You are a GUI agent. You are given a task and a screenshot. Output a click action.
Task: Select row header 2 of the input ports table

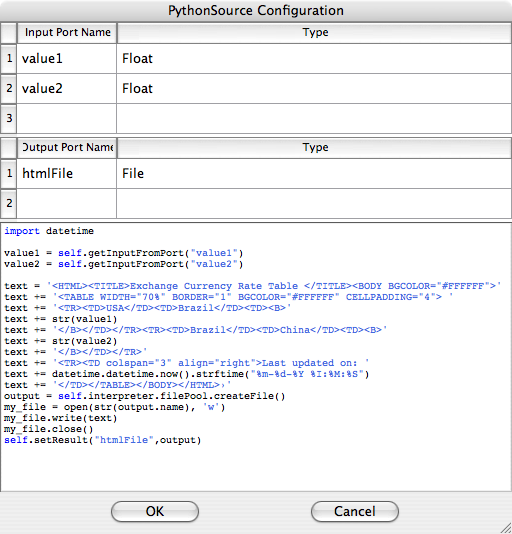click(9, 89)
